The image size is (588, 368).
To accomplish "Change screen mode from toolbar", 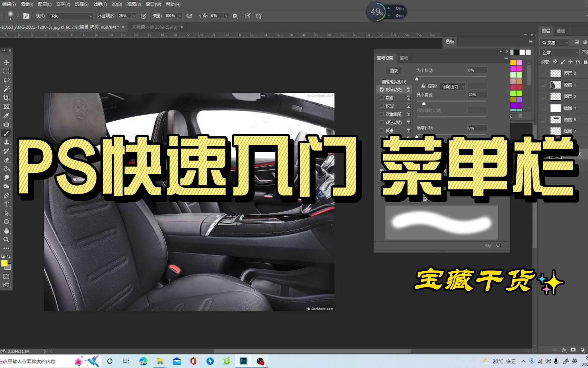I will pyautogui.click(x=6, y=285).
